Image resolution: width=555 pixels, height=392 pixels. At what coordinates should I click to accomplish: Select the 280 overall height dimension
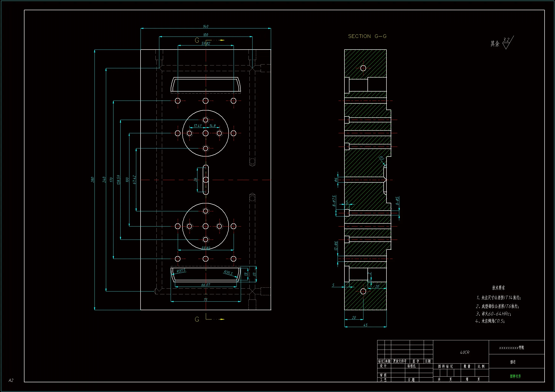pyautogui.click(x=92, y=180)
